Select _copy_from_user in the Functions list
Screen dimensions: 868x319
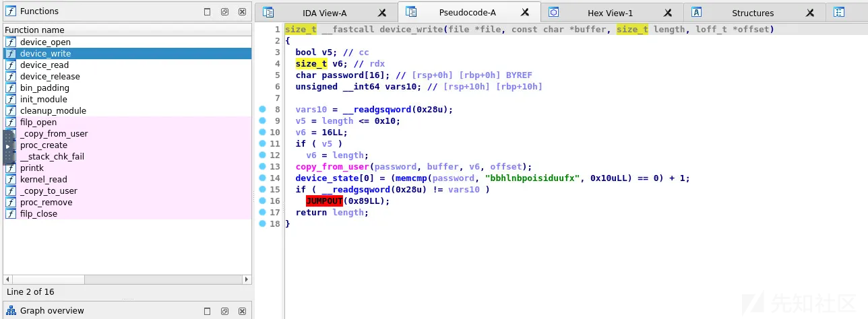tap(127, 133)
